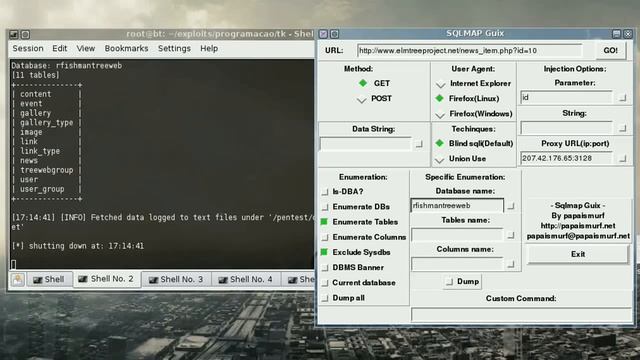Click the Proxy URL input field
Screen dimensions: 640x360
coord(566,158)
